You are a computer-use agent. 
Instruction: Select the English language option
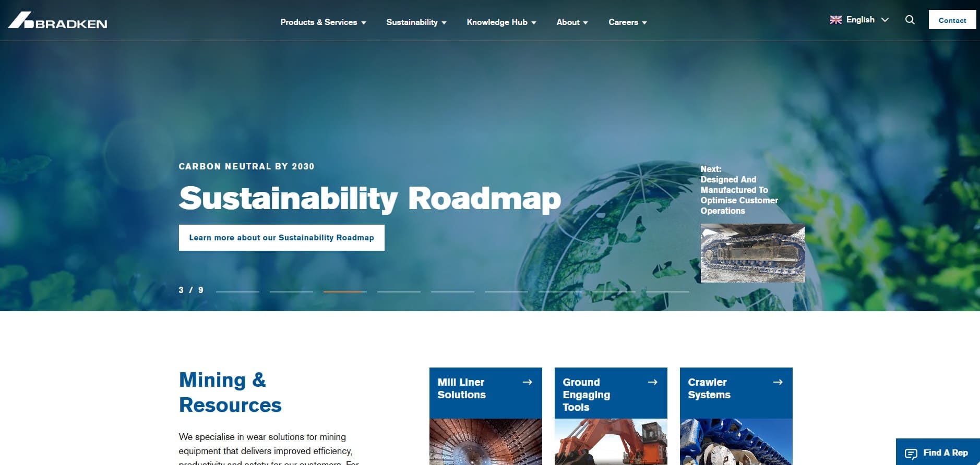(x=860, y=20)
